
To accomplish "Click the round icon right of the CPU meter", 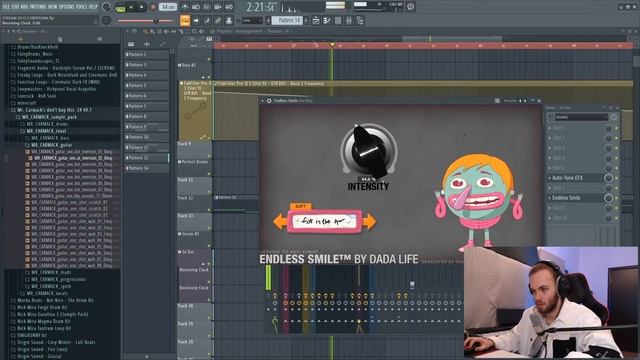I will [410, 7].
